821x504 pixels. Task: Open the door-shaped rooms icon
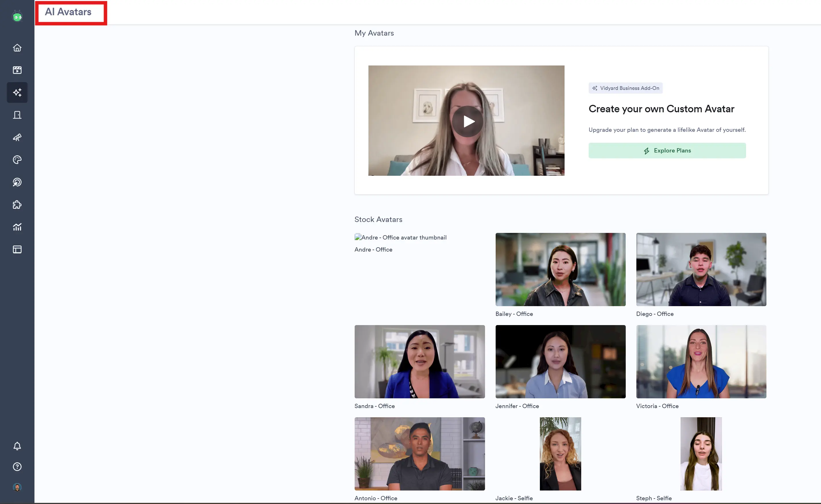(x=17, y=115)
